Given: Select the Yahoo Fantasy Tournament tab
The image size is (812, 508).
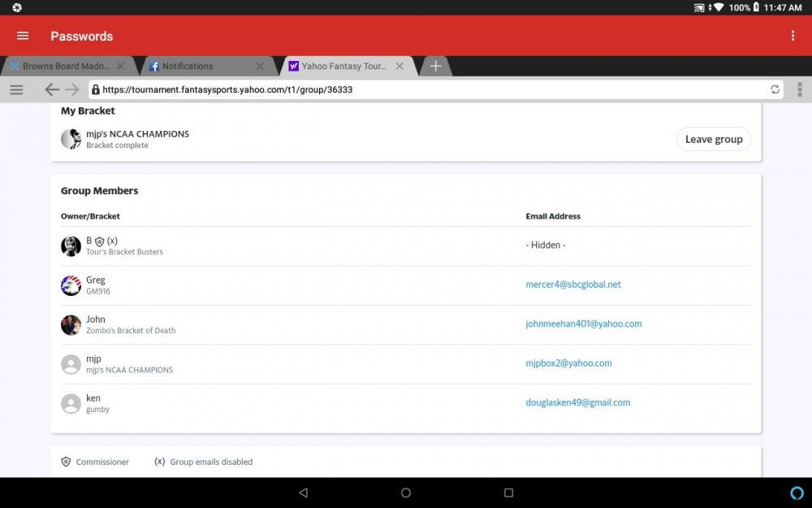Looking at the screenshot, I should click(x=343, y=67).
